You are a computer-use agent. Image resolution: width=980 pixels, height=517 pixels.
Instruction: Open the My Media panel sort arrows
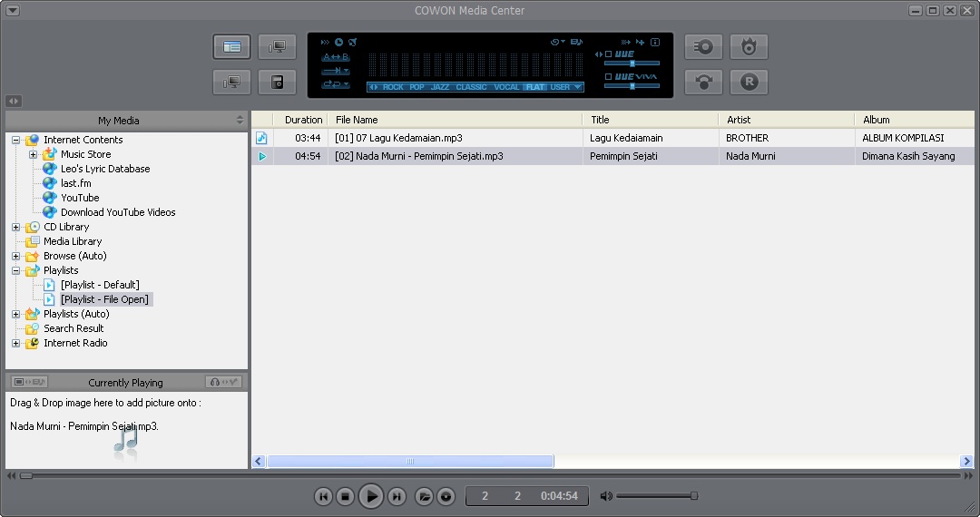point(240,120)
